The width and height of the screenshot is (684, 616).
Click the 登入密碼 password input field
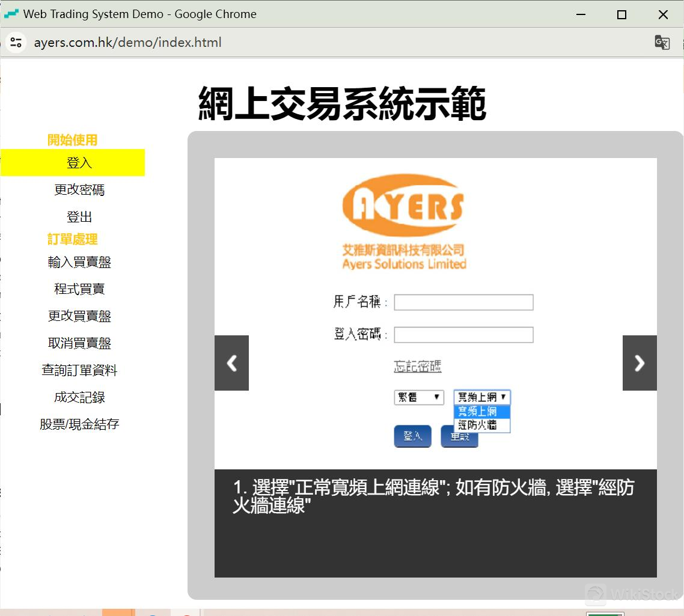pos(463,335)
